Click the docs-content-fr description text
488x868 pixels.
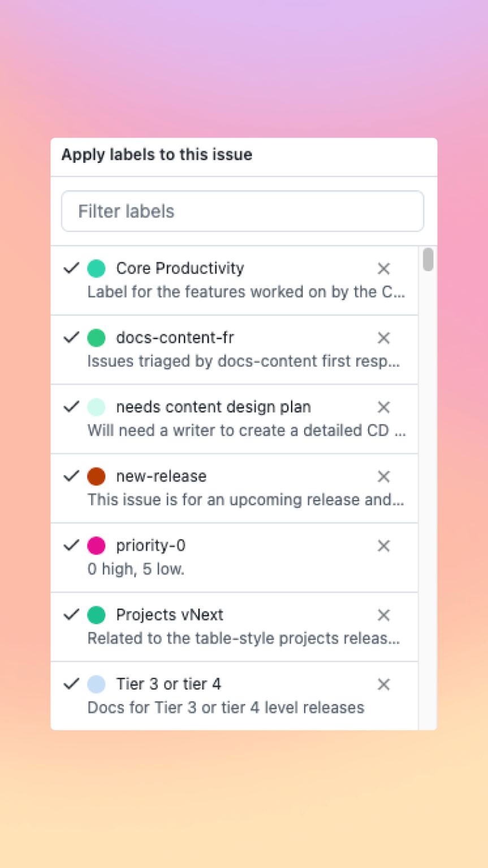coord(244,361)
